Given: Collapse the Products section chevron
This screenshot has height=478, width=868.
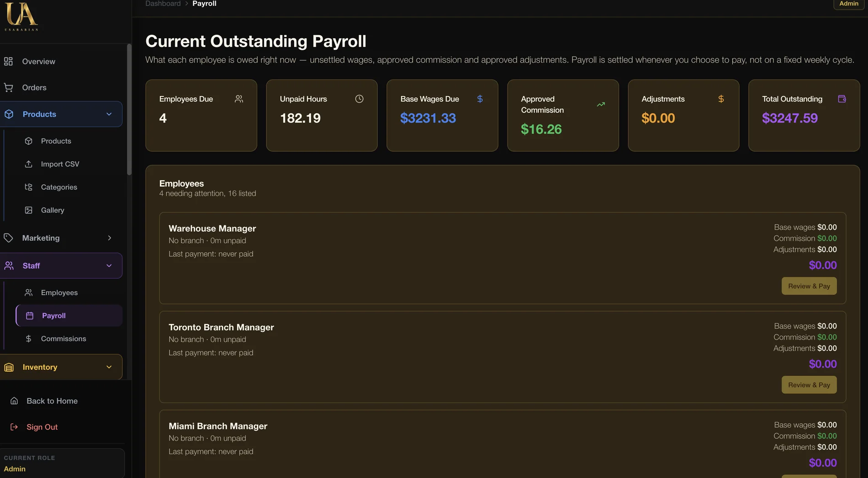Looking at the screenshot, I should point(109,114).
